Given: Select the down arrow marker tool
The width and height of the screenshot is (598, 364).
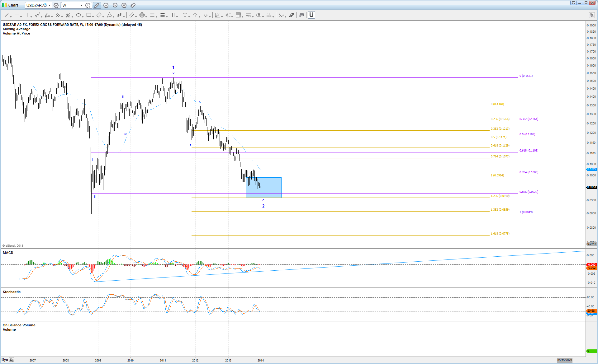Looking at the screenshot, I should [x=206, y=15].
